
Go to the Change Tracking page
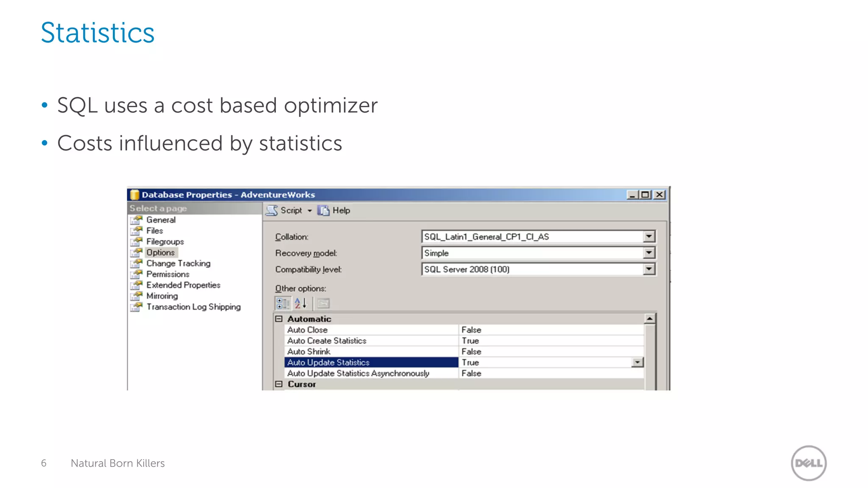178,263
